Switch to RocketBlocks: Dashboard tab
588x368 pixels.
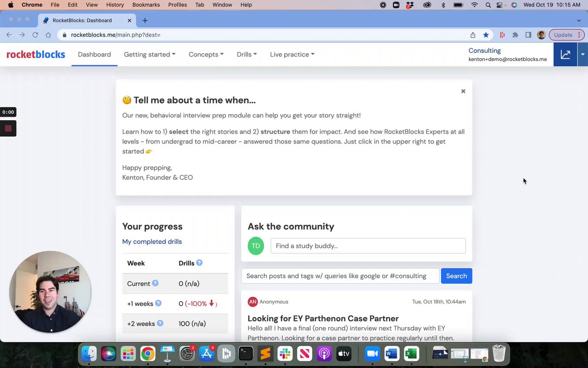pos(86,20)
